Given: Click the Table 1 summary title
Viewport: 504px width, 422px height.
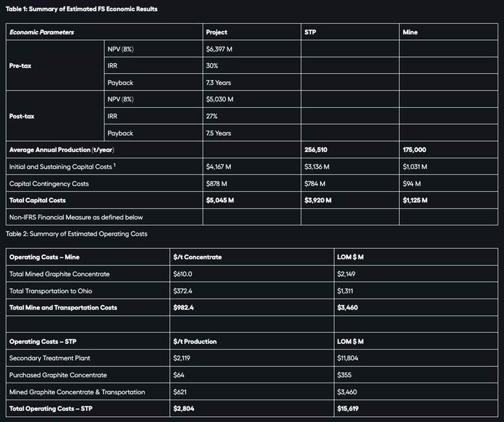Looking at the screenshot, I should 81,9.
